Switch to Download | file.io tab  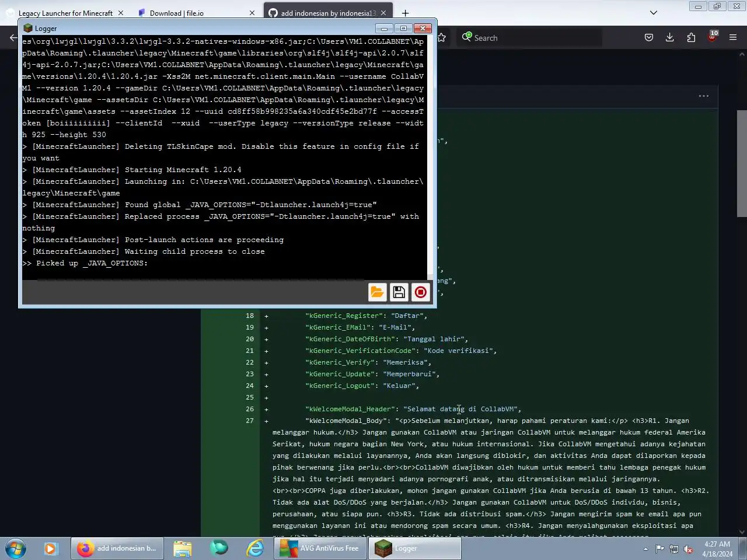(x=196, y=13)
